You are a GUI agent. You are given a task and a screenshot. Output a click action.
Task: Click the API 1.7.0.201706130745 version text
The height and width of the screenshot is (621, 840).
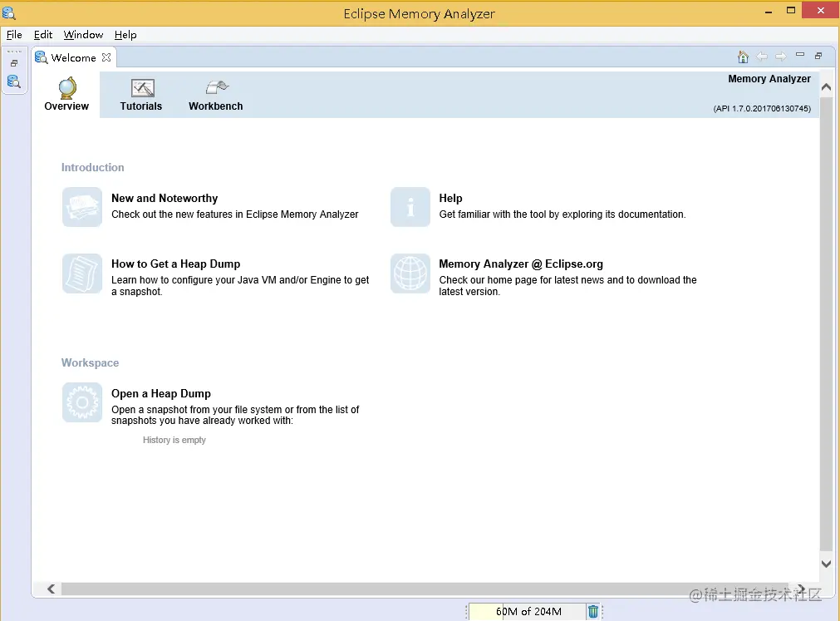click(x=762, y=109)
